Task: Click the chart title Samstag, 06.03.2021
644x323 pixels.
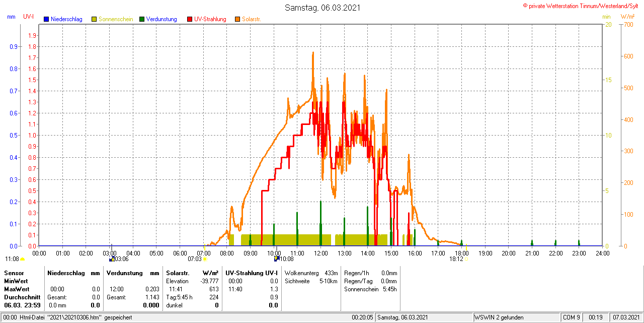Action: point(323,8)
